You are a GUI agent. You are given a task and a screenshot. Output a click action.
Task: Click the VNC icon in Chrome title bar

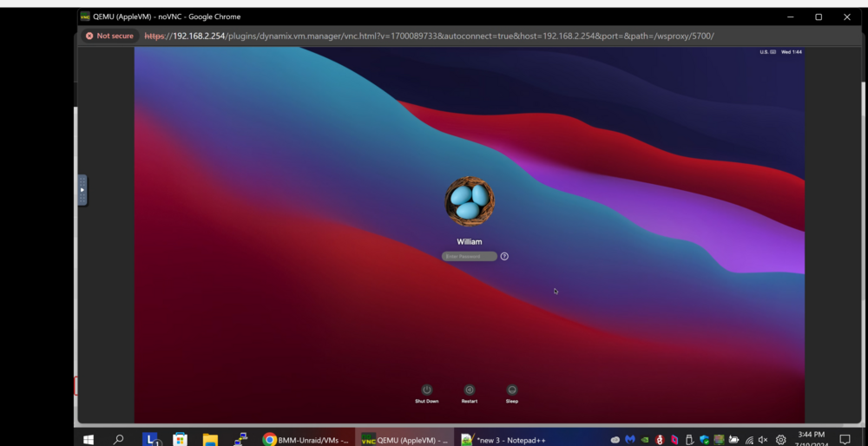click(x=85, y=16)
